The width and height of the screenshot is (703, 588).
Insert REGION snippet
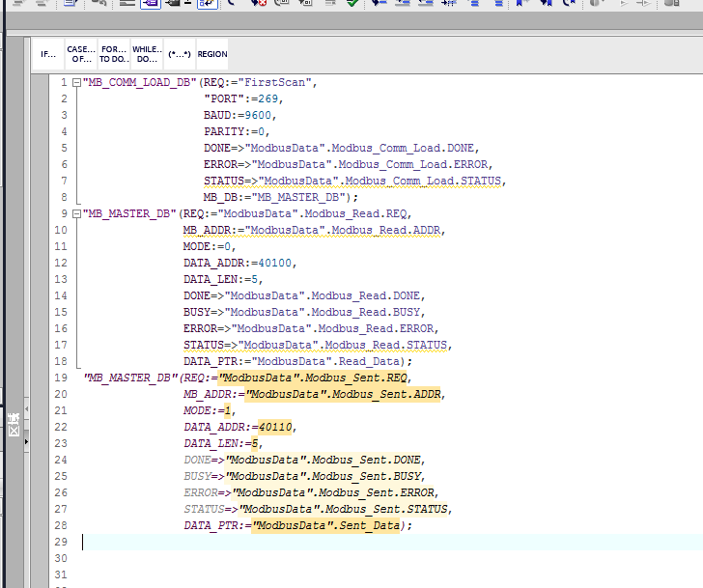click(x=212, y=54)
